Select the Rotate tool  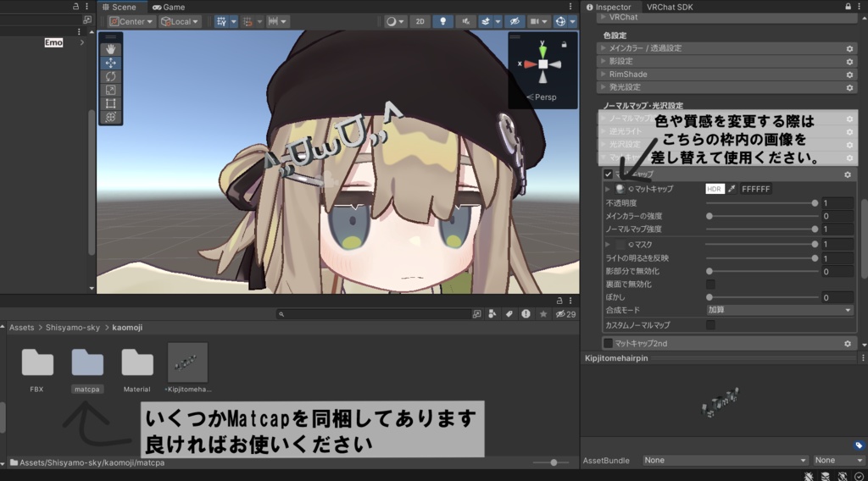111,76
